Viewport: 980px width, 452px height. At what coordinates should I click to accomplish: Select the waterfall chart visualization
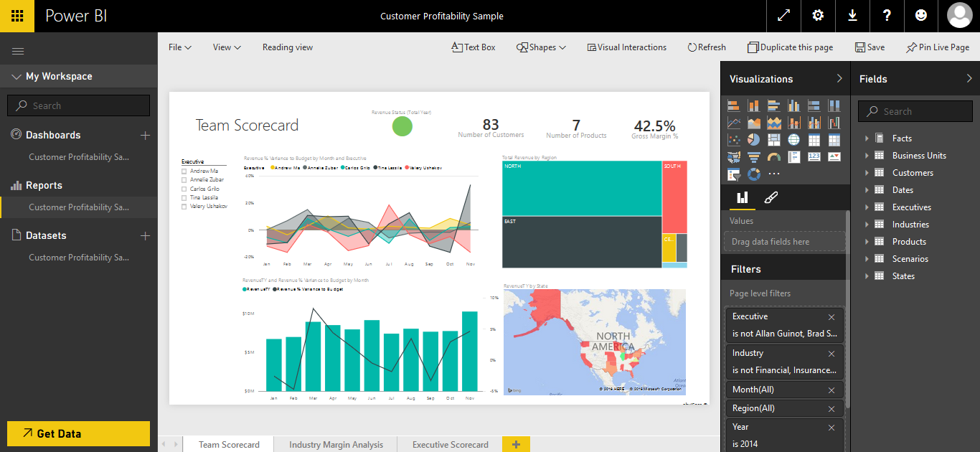834,123
